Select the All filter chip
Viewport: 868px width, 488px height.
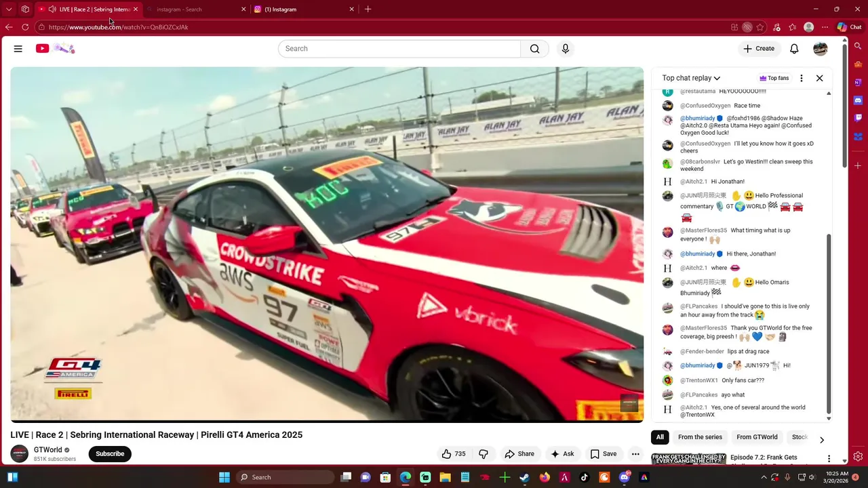[660, 437]
